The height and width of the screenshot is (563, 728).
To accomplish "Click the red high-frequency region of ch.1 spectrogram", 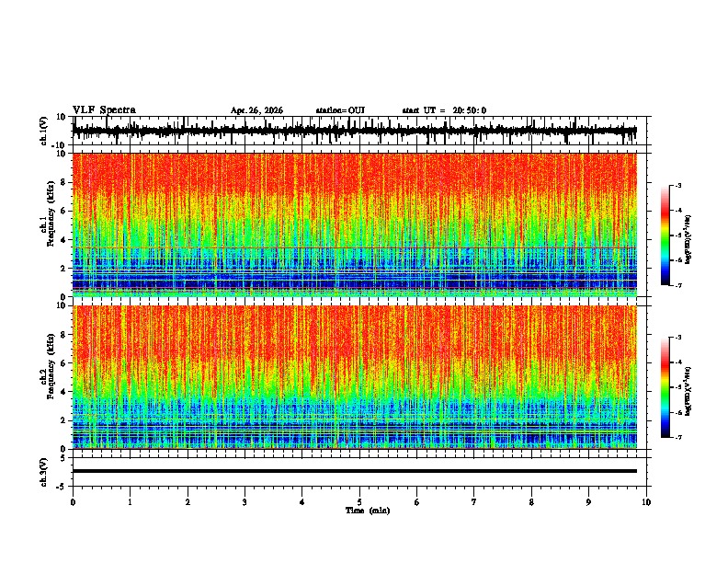I will pos(354,174).
